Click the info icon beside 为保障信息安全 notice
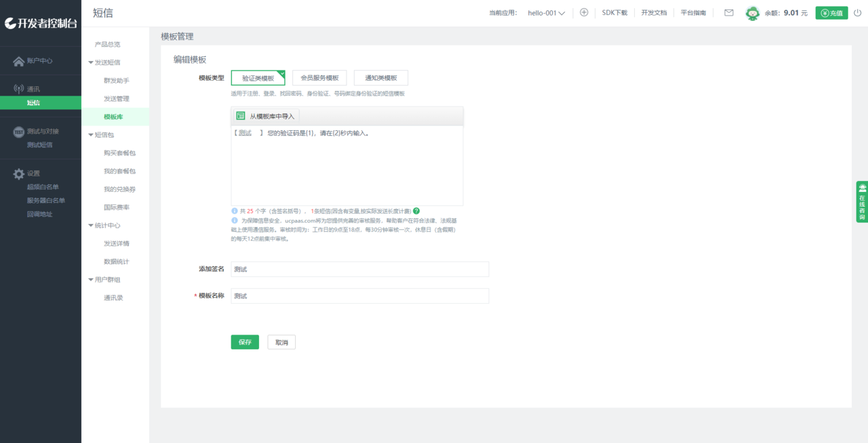 [235, 220]
